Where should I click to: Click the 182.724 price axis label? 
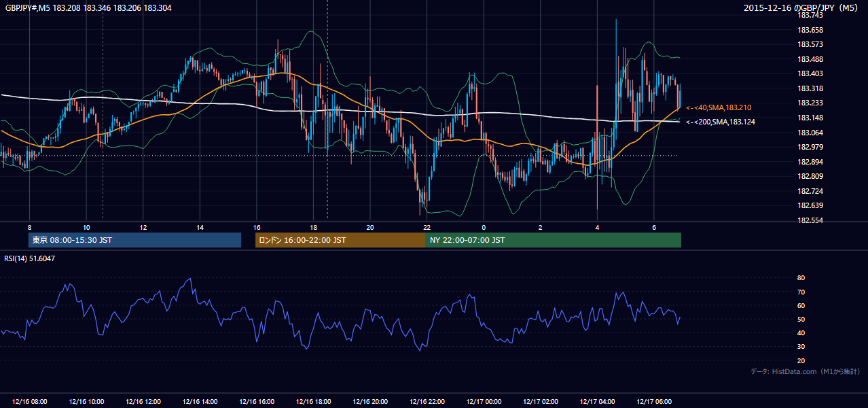coord(810,191)
